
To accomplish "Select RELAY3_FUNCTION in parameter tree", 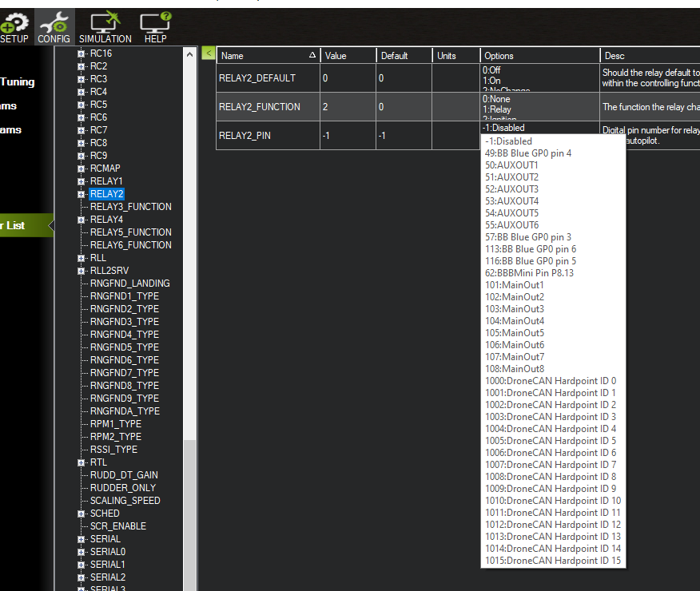I will coord(130,207).
